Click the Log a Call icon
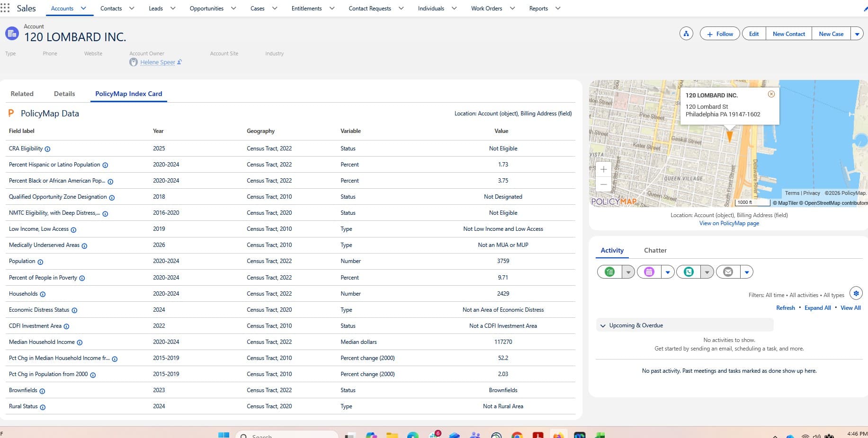The image size is (868, 438). click(689, 272)
